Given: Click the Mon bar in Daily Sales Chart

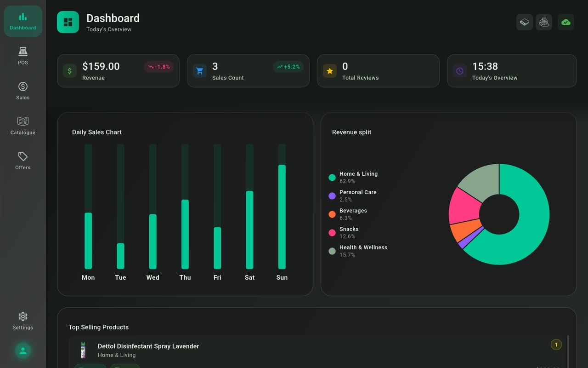Looking at the screenshot, I should (88, 241).
